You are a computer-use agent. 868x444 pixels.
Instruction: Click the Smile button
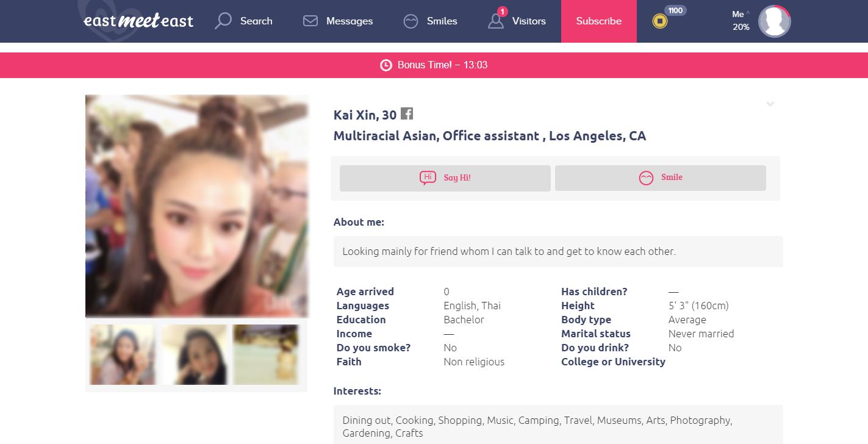(x=661, y=178)
